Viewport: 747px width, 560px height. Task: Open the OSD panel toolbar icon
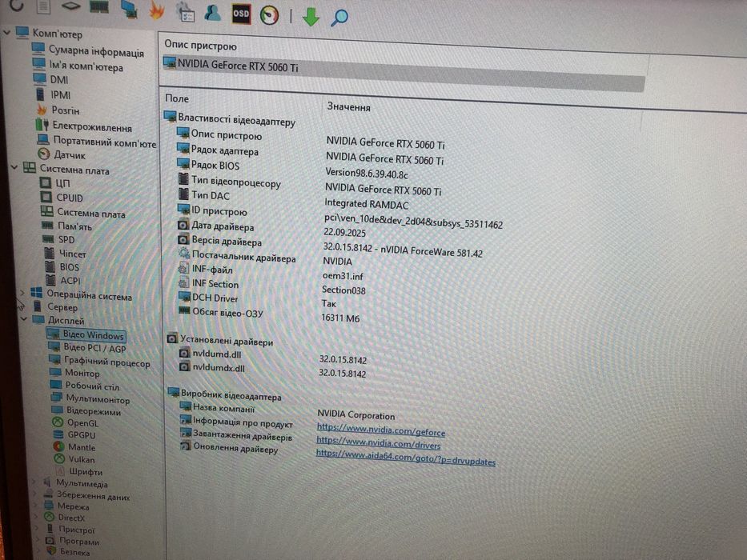pos(241,14)
